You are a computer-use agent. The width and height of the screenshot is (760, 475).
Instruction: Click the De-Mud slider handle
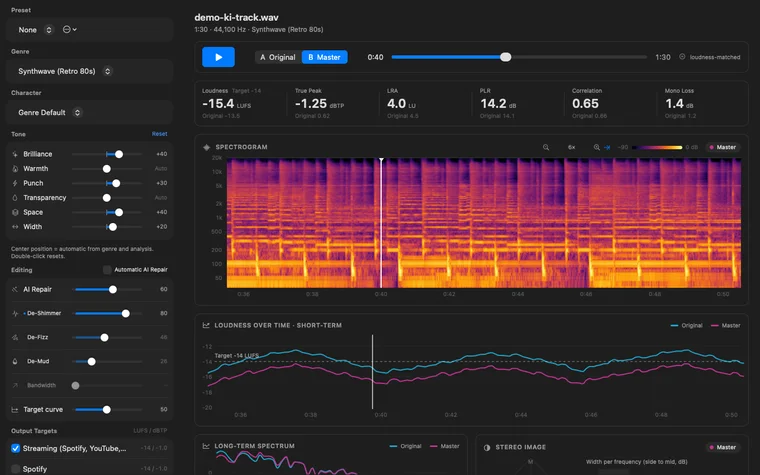(x=92, y=362)
